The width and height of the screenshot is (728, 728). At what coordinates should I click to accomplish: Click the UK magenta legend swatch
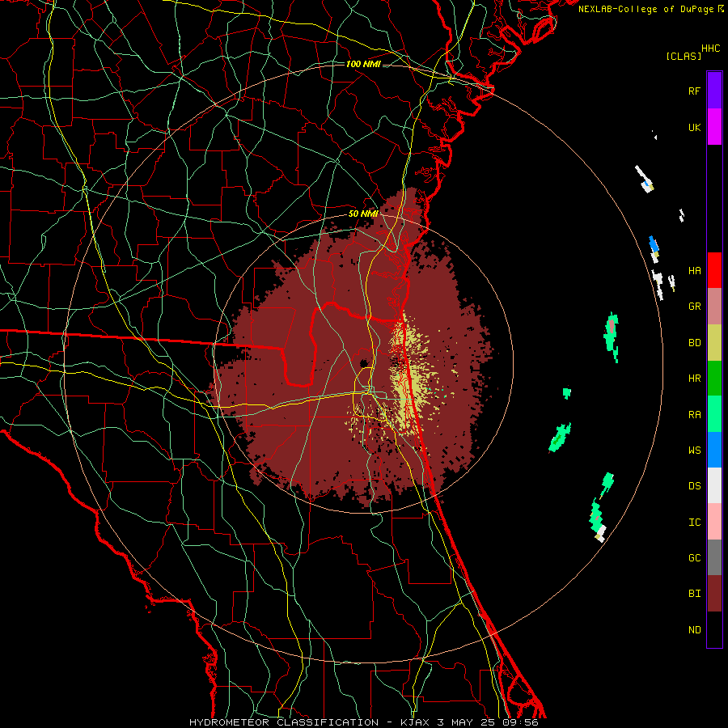(x=714, y=127)
